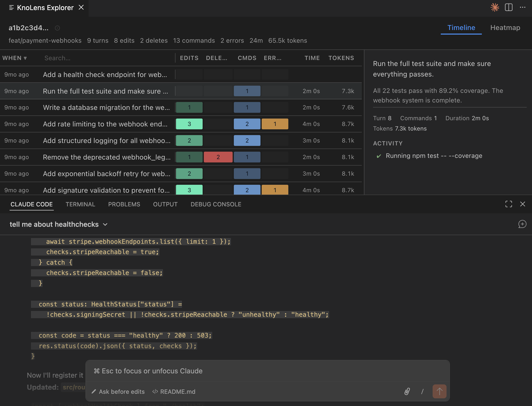Attach a file using the paperclip icon
Screen dimensions: 532x406
click(x=407, y=392)
